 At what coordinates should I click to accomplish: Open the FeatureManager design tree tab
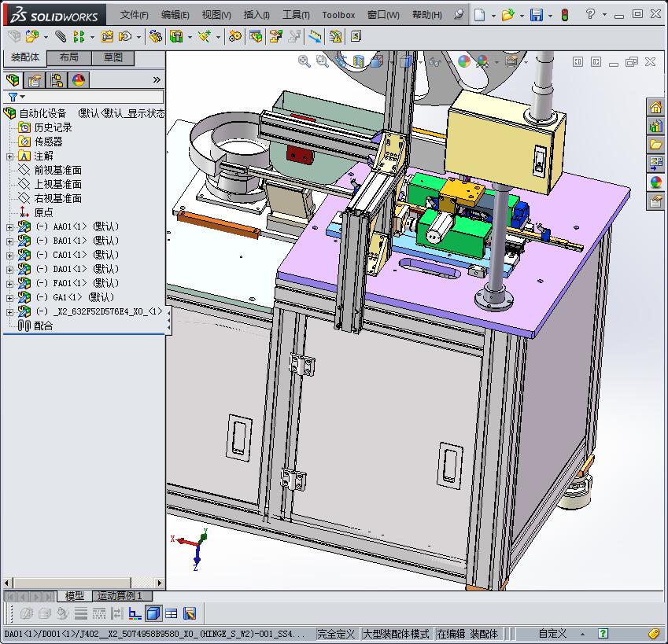click(13, 80)
